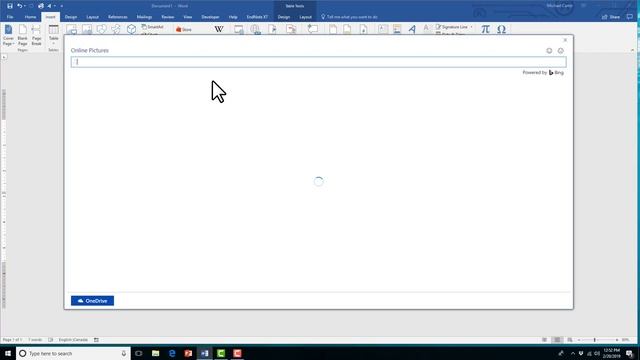Insert a Cover Page

(8, 36)
